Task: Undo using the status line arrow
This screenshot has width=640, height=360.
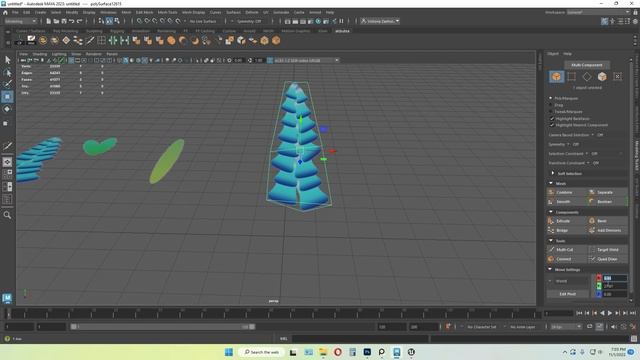Action: (71, 21)
